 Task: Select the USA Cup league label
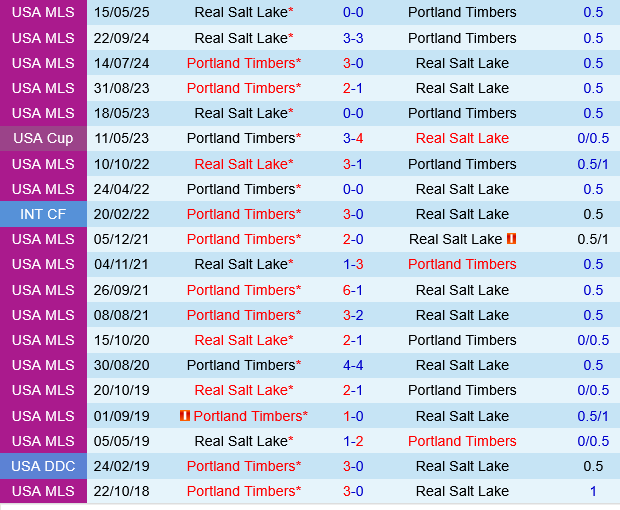[x=43, y=138]
